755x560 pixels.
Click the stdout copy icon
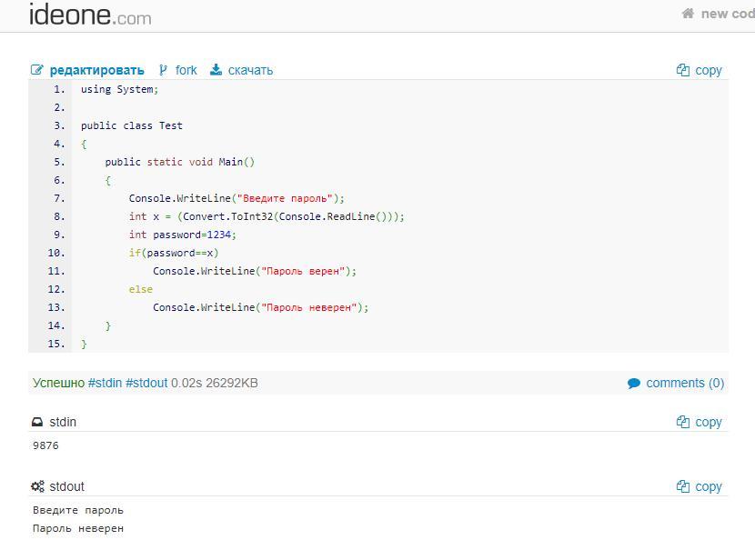pyautogui.click(x=683, y=486)
